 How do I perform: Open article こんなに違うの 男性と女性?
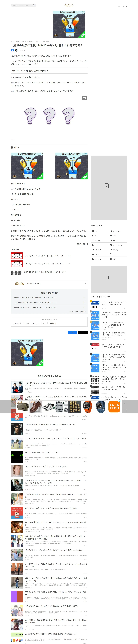point(49,611)
